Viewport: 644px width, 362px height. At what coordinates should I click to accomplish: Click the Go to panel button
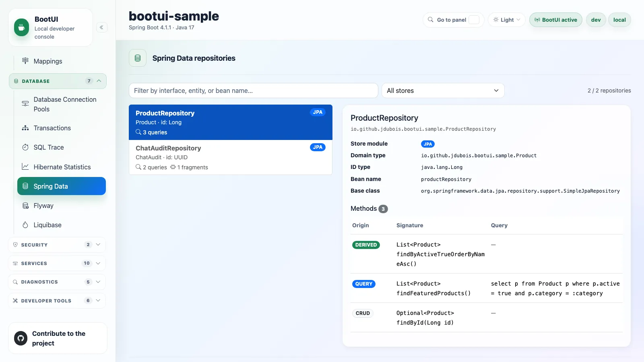pos(454,20)
